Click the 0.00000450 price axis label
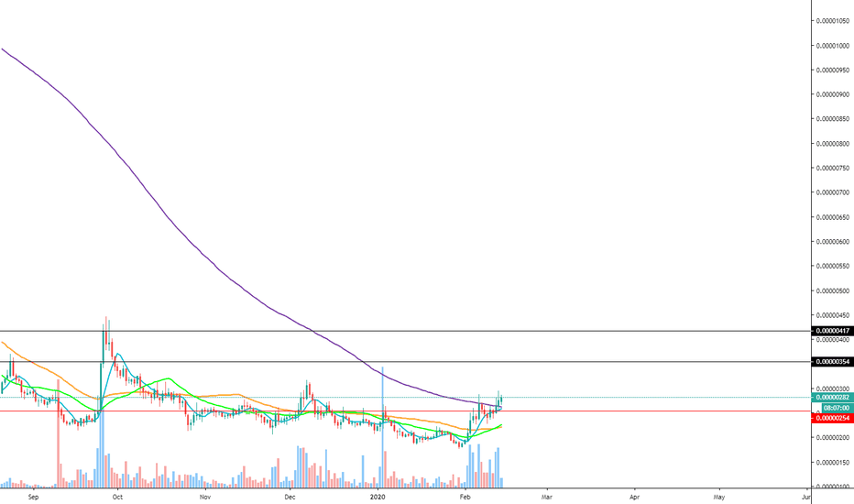The image size is (854, 504). point(832,315)
